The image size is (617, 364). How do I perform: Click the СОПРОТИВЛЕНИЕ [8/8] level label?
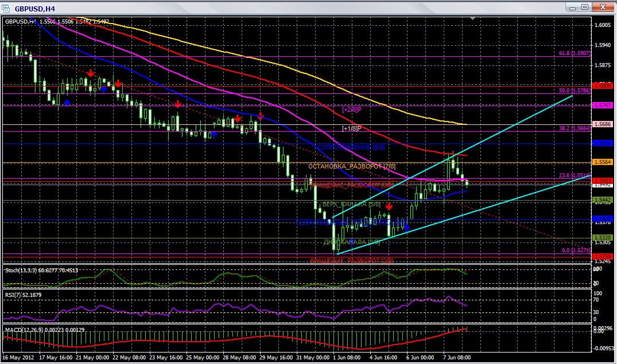(351, 147)
